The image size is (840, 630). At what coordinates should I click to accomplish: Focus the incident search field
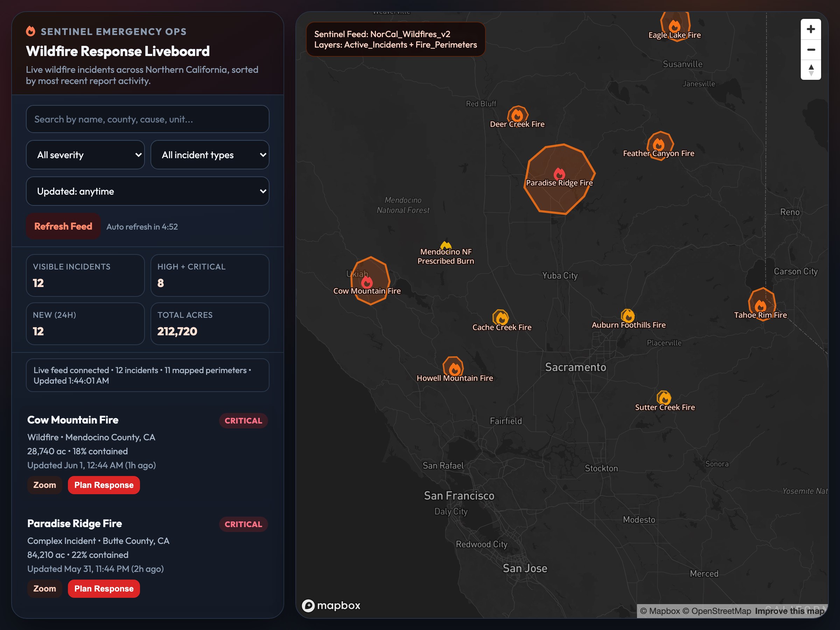click(x=148, y=119)
